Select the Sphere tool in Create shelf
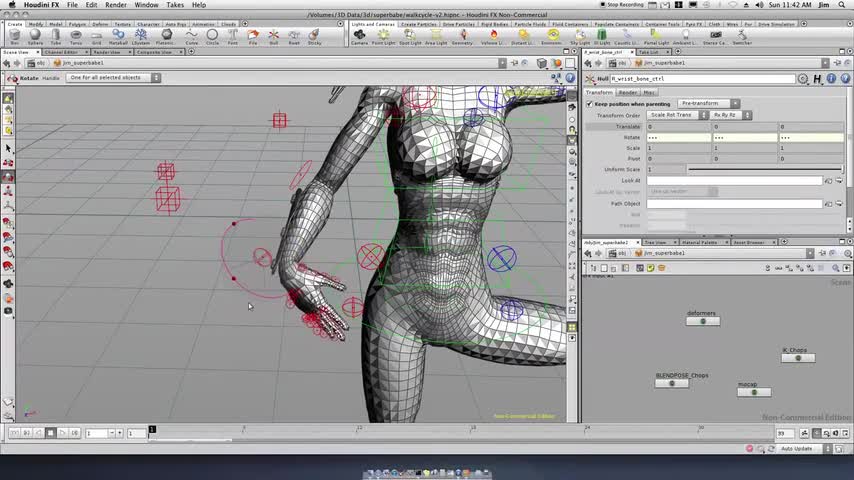The image size is (854, 480). tap(35, 36)
